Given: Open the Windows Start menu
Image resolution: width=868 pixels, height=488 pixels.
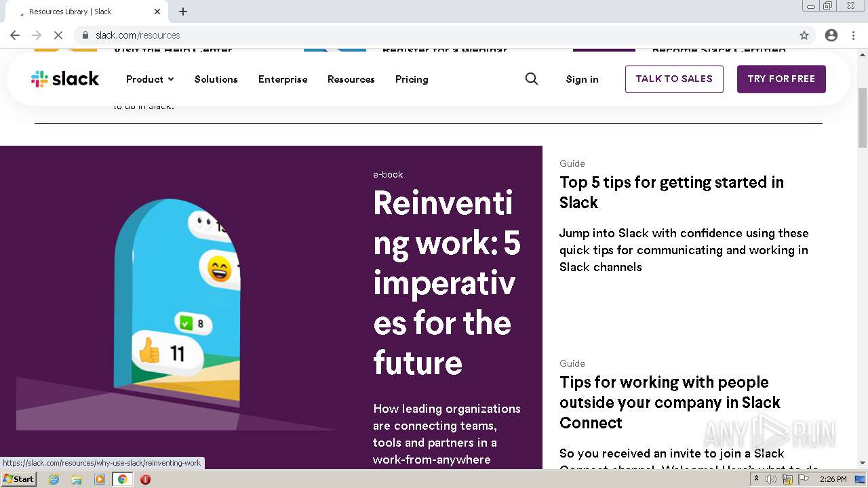Looking at the screenshot, I should click(x=18, y=479).
